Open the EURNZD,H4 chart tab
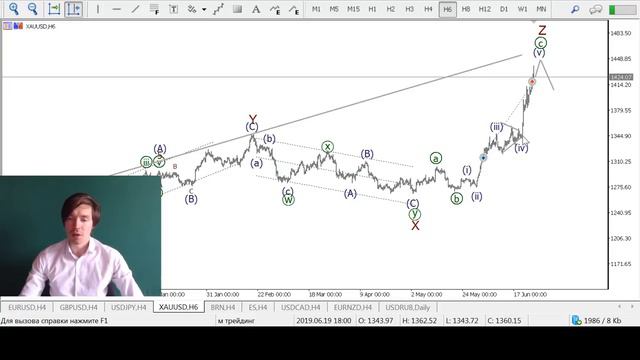The width and height of the screenshot is (640, 360). pyautogui.click(x=353, y=307)
